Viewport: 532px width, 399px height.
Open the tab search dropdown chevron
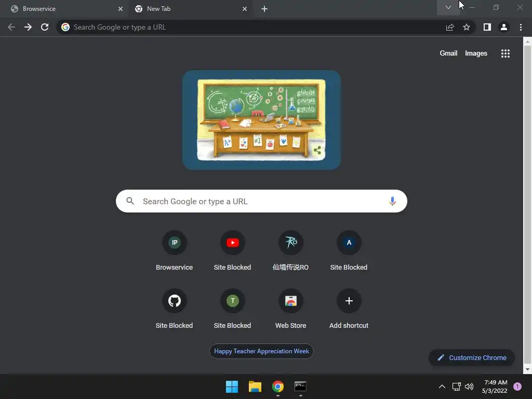[448, 7]
